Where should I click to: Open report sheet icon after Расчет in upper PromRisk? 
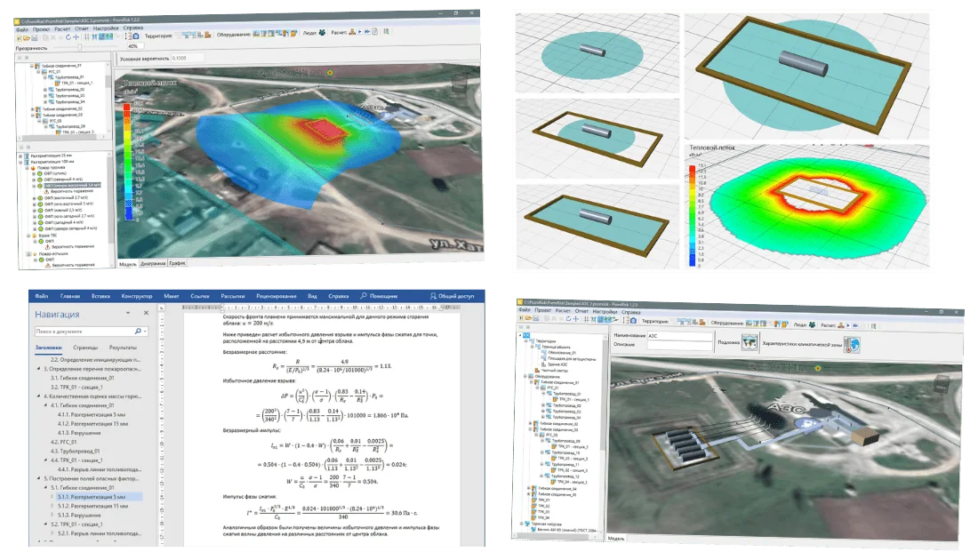pyautogui.click(x=375, y=31)
